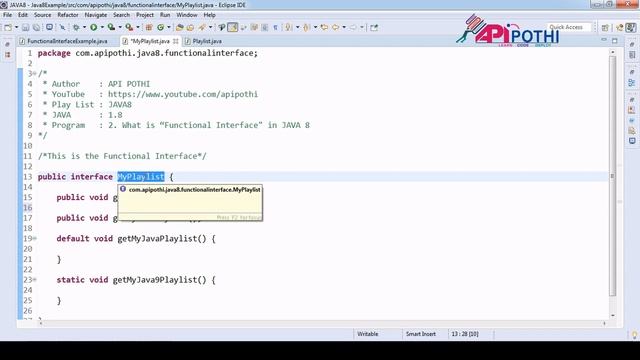Click the Console view icon in right trim
Image resolution: width=640 pixels, height=360 pixels.
(x=632, y=141)
